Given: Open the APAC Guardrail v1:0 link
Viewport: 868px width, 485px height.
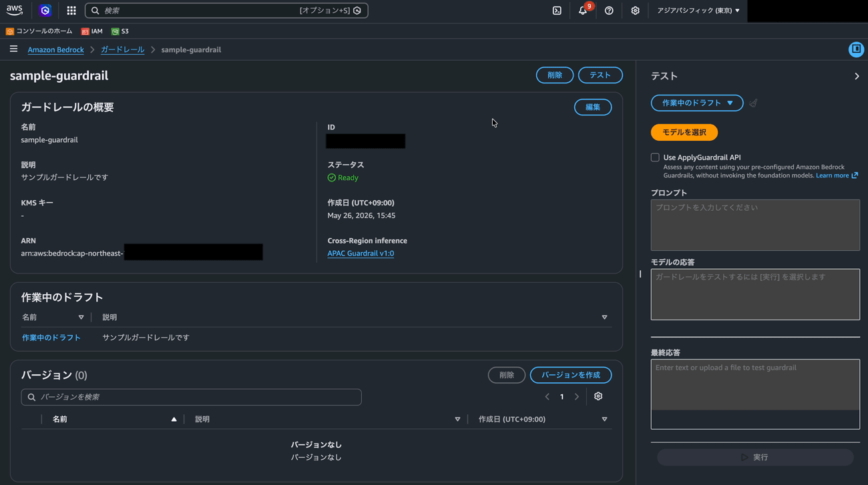Looking at the screenshot, I should [361, 254].
